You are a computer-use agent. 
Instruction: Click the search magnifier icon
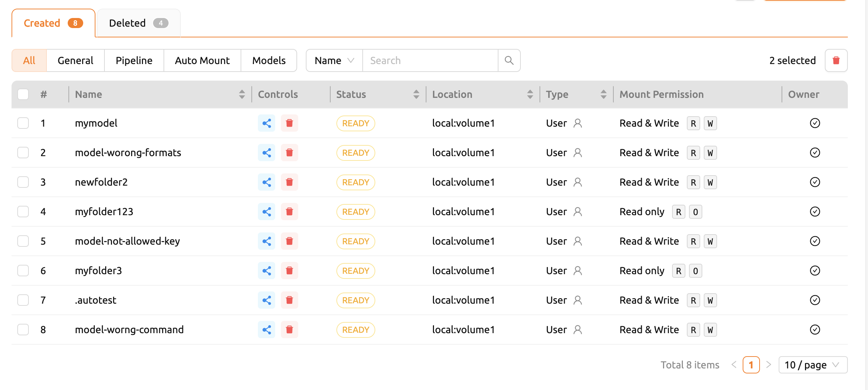509,60
